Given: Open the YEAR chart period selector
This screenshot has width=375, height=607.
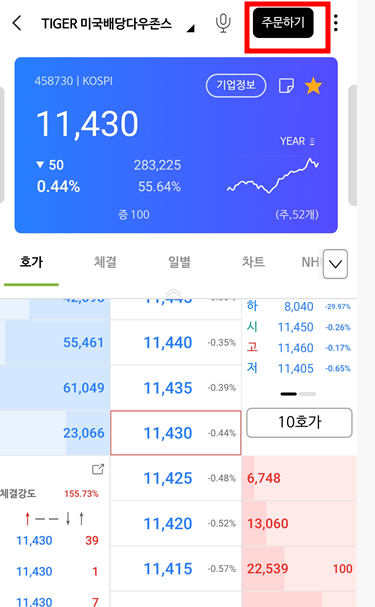Looking at the screenshot, I should [297, 141].
